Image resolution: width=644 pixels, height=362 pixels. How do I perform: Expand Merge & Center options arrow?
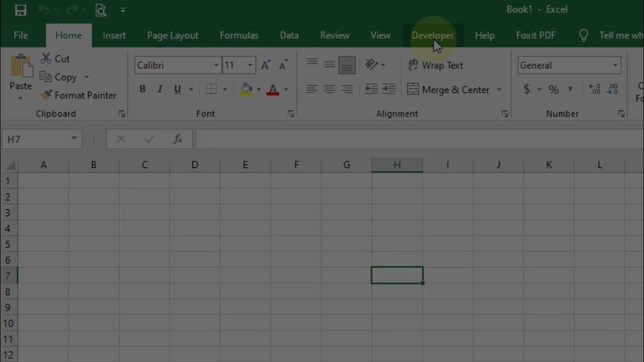click(499, 89)
